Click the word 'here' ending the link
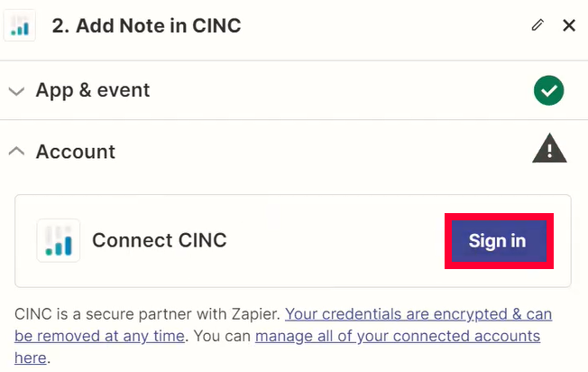 point(31,358)
